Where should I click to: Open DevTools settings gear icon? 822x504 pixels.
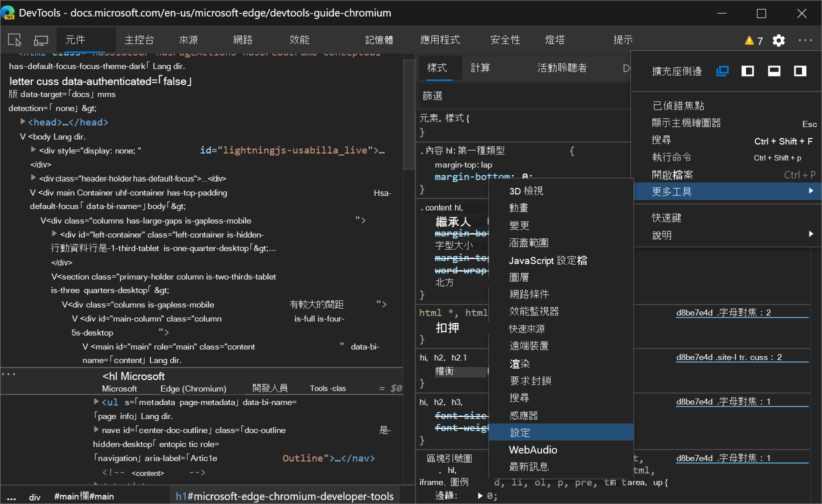778,40
